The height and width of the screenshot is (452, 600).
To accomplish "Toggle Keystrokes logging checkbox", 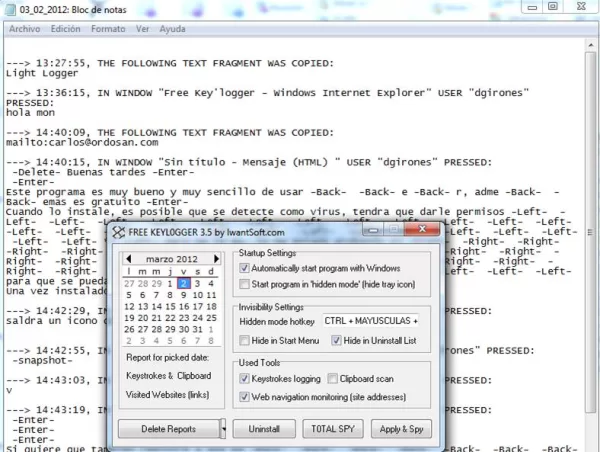I will [244, 379].
